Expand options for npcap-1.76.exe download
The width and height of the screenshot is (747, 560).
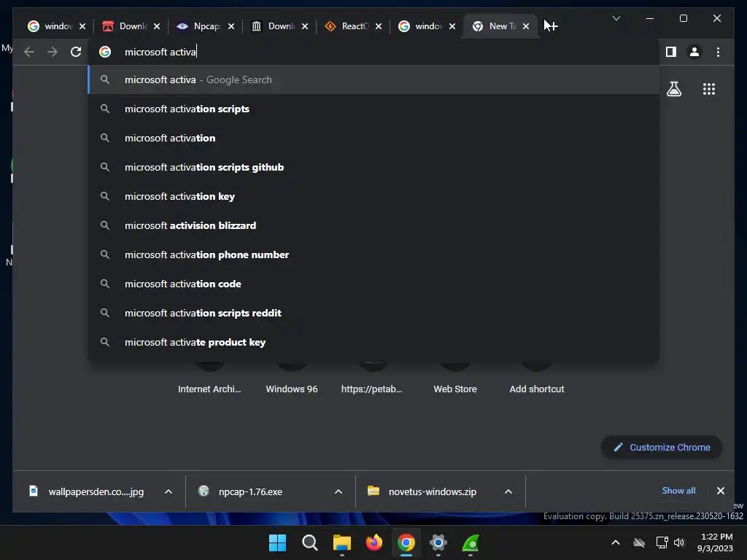(338, 491)
